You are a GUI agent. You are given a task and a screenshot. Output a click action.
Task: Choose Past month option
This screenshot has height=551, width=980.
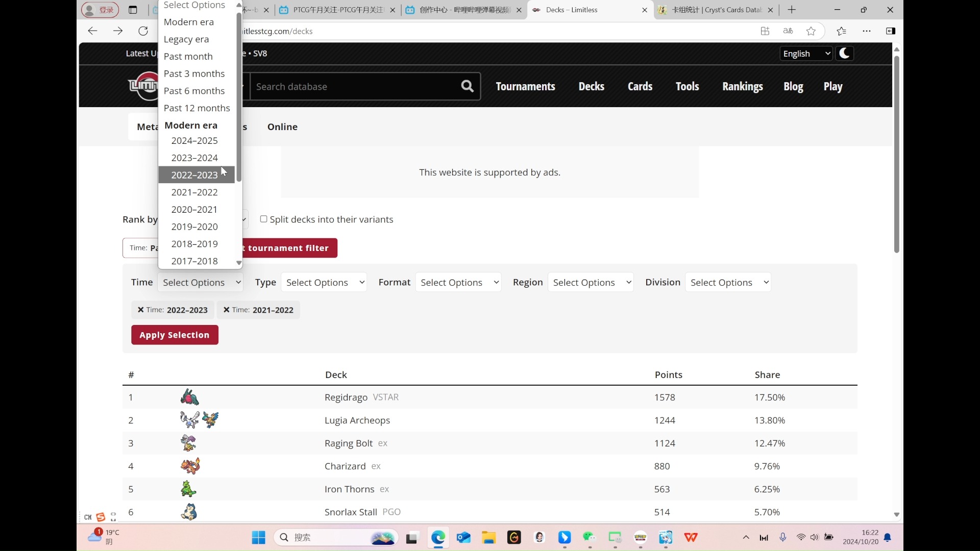pyautogui.click(x=197, y=56)
